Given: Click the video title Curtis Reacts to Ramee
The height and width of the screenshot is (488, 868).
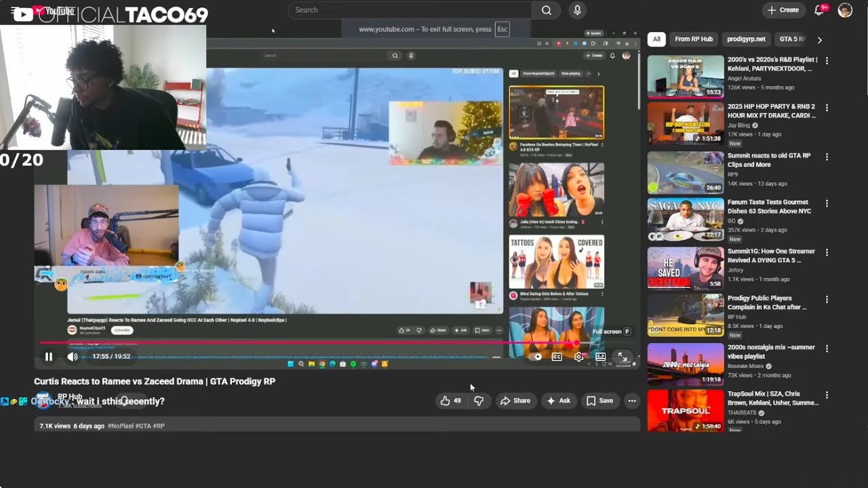Looking at the screenshot, I should (155, 381).
